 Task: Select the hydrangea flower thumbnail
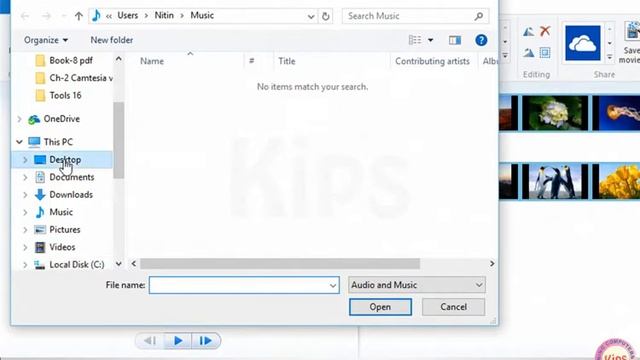pyautogui.click(x=555, y=113)
